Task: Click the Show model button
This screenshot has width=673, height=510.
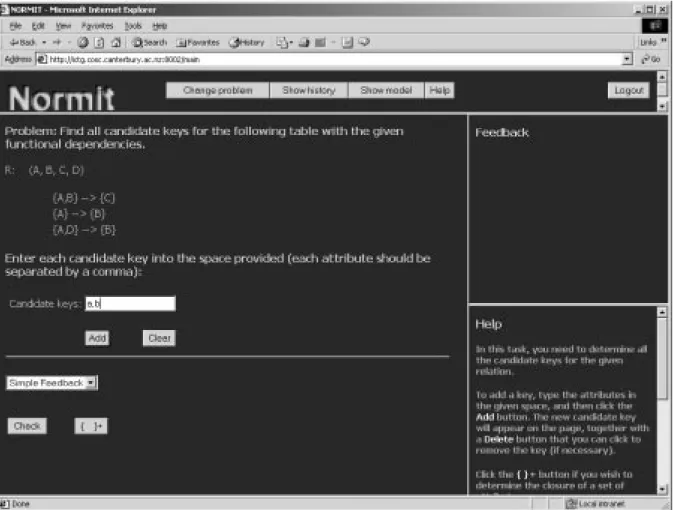Action: (x=386, y=90)
